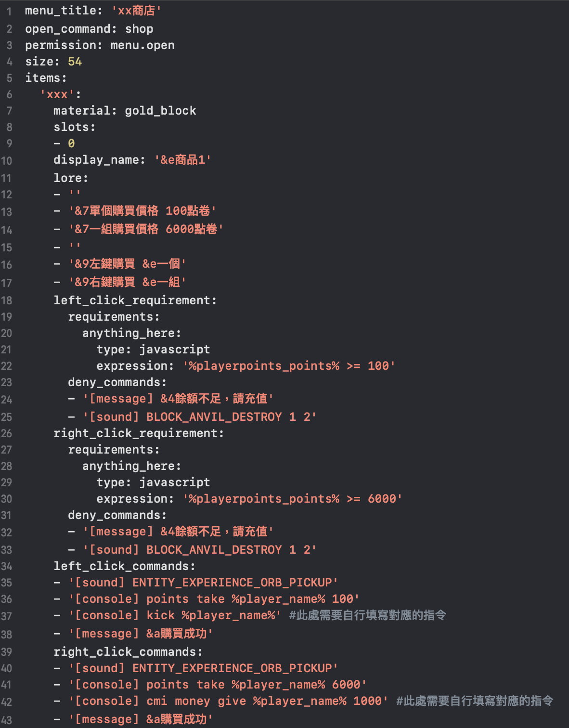Click line number 11 beside lore
The width and height of the screenshot is (569, 728).
6,178
